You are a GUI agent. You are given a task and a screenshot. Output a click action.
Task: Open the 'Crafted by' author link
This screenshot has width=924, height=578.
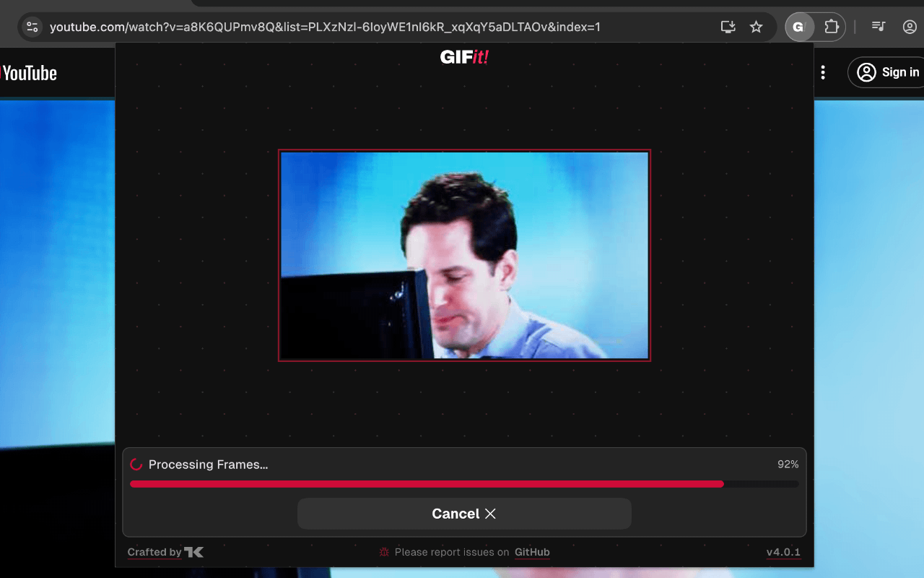[165, 553]
